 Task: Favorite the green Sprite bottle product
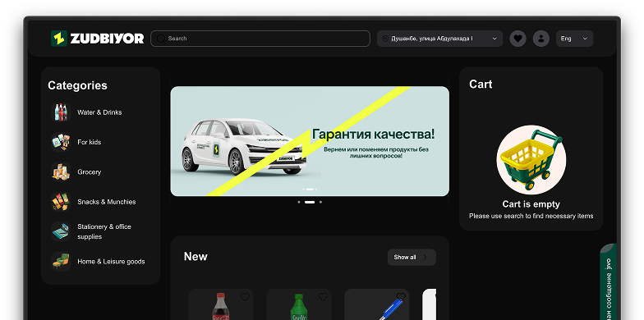click(323, 297)
